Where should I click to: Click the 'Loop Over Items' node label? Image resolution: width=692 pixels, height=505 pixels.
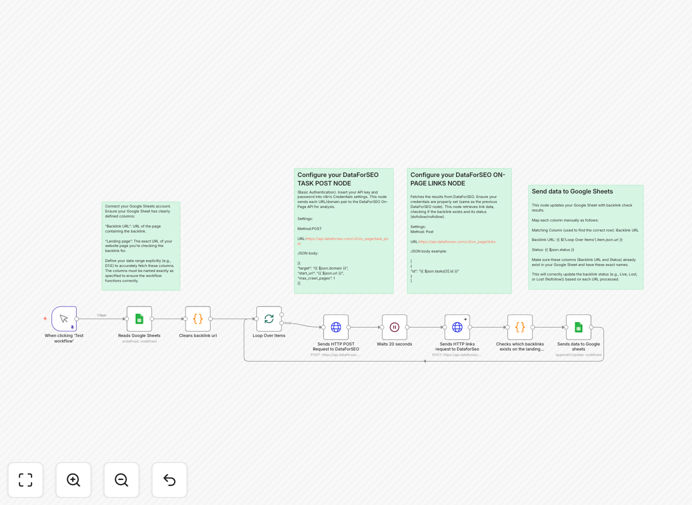(x=269, y=335)
